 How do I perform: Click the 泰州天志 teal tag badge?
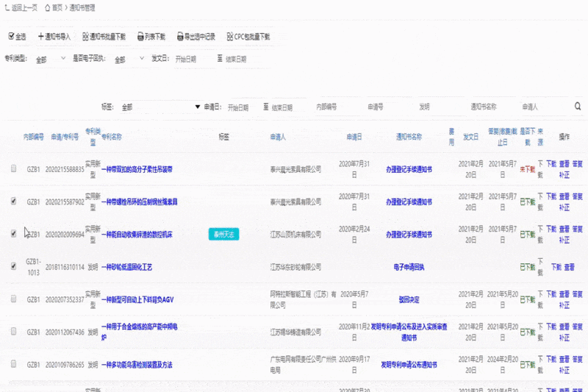pos(223,234)
